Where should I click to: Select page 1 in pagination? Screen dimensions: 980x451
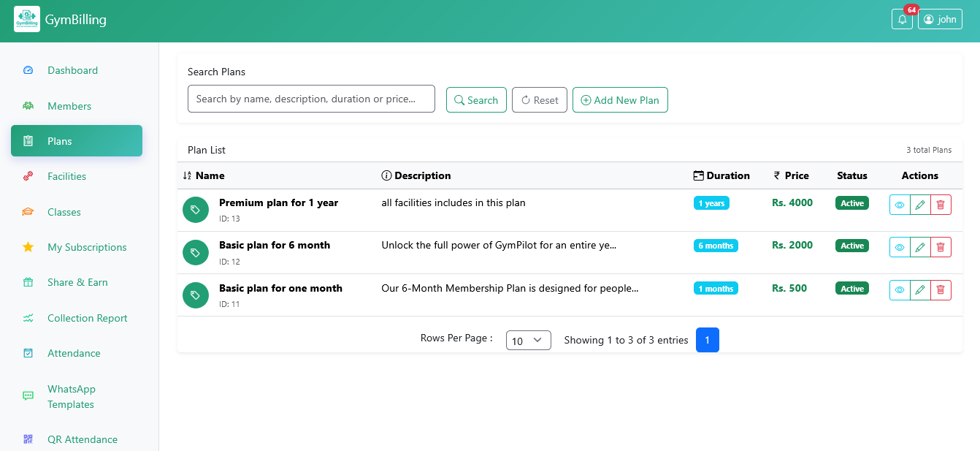[707, 340]
